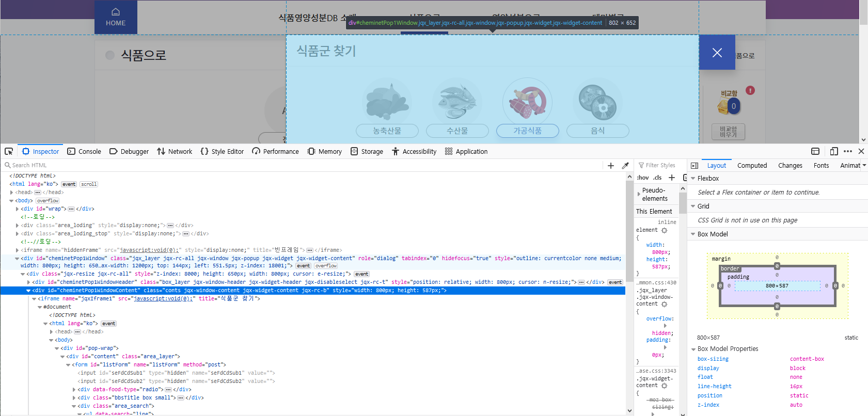The image size is (868, 416).
Task: Toggle the sidebar pane collapse icon
Action: pos(695,166)
